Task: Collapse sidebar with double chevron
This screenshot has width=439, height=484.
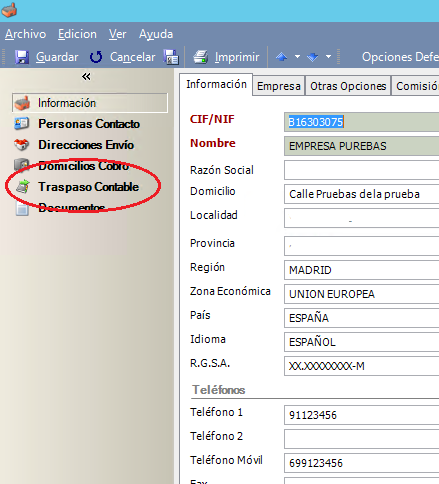Action: [x=86, y=77]
